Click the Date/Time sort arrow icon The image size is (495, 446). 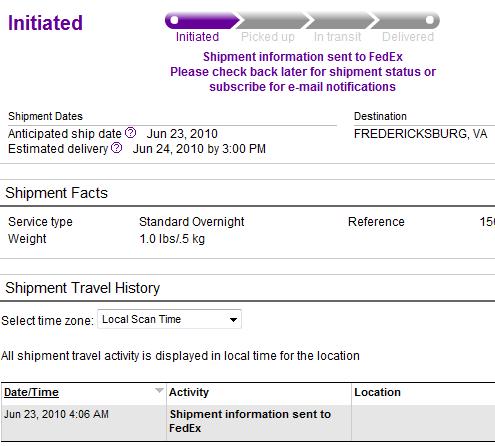coord(159,390)
